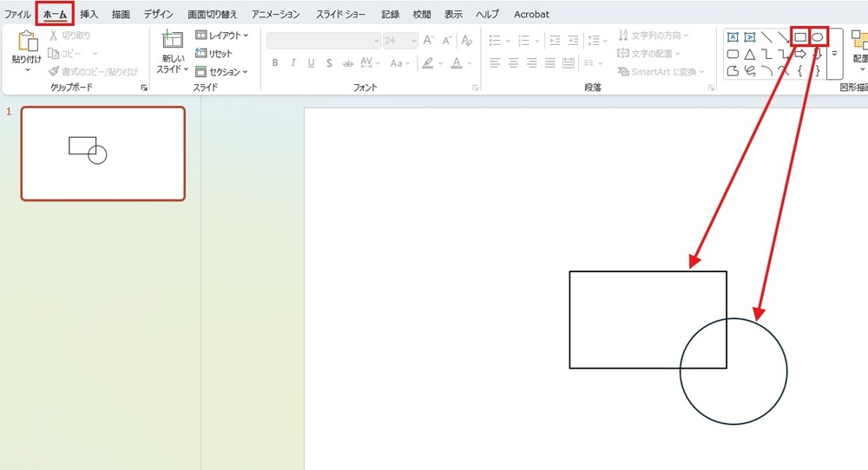Insert a New Slide using its icon
The height and width of the screenshot is (470, 868).
tap(172, 42)
